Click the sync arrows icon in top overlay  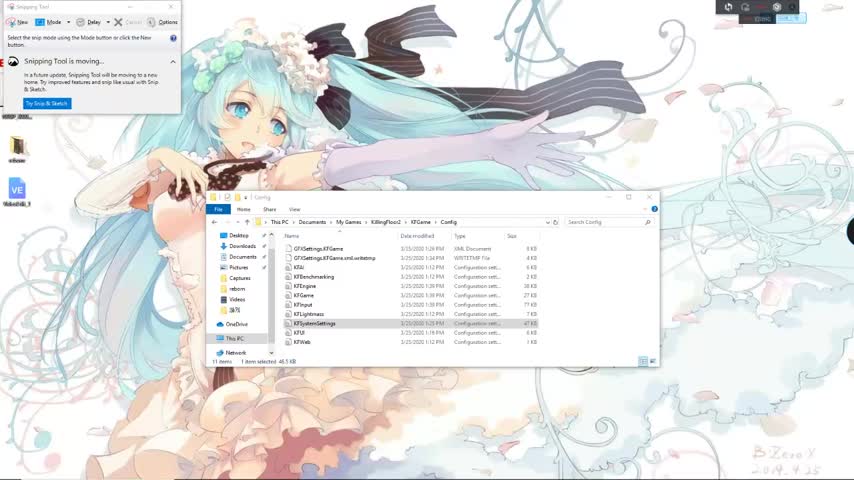tap(728, 7)
